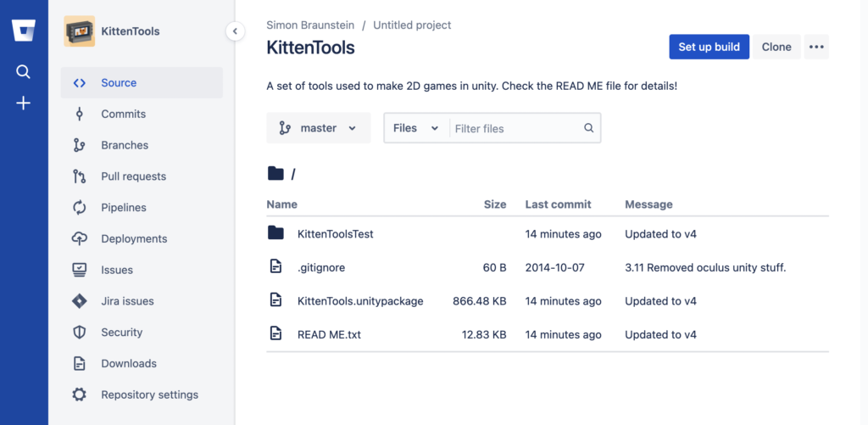Click the Branches sidebar icon

(x=79, y=145)
